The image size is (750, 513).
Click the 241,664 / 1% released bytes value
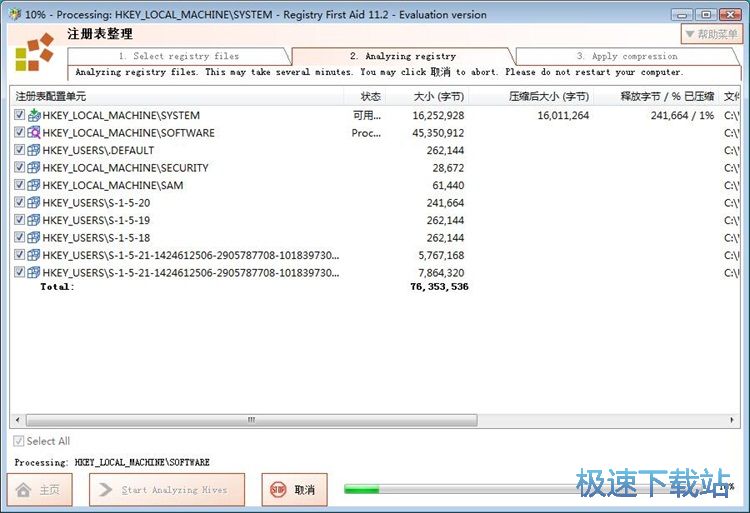682,115
